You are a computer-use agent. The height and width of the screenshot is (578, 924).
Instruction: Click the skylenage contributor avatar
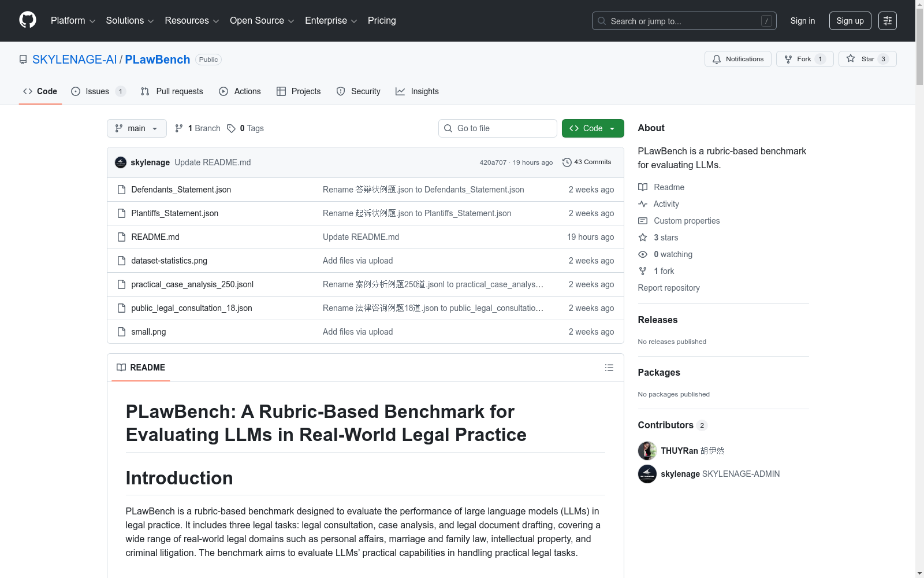tap(647, 474)
